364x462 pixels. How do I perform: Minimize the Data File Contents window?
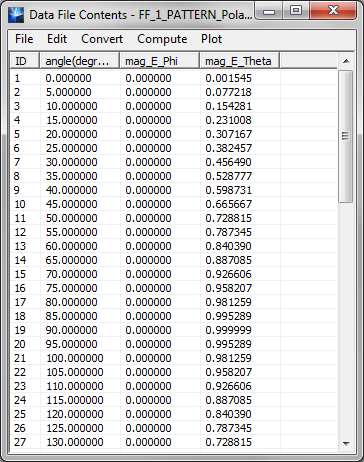tap(269, 12)
